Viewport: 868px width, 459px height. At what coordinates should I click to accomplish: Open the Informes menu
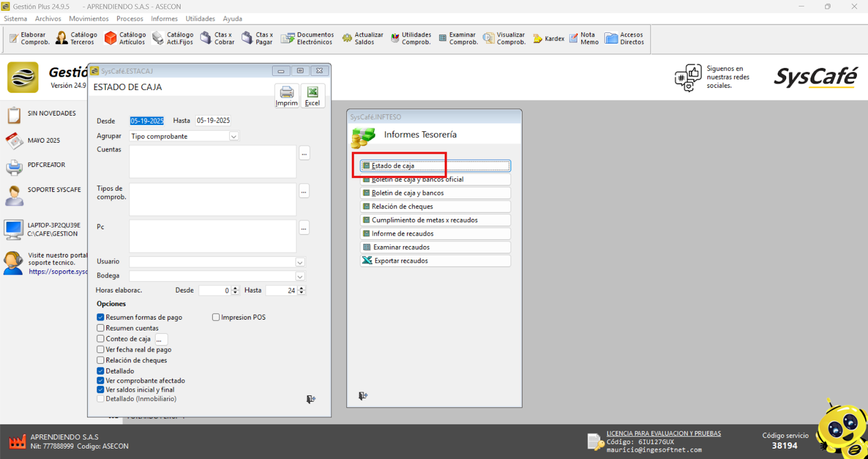coord(164,19)
